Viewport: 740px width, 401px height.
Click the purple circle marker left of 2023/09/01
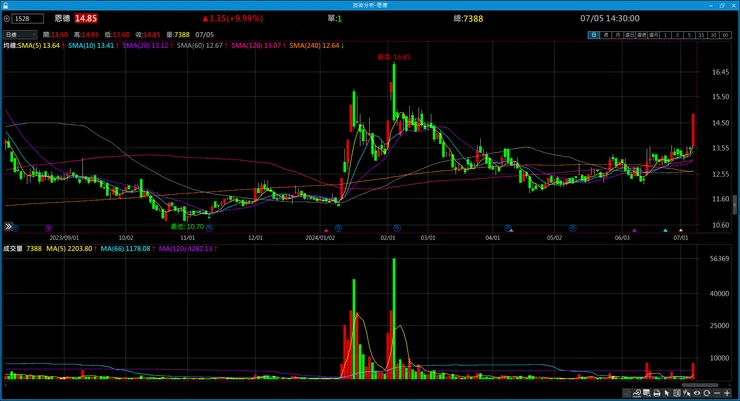49,228
